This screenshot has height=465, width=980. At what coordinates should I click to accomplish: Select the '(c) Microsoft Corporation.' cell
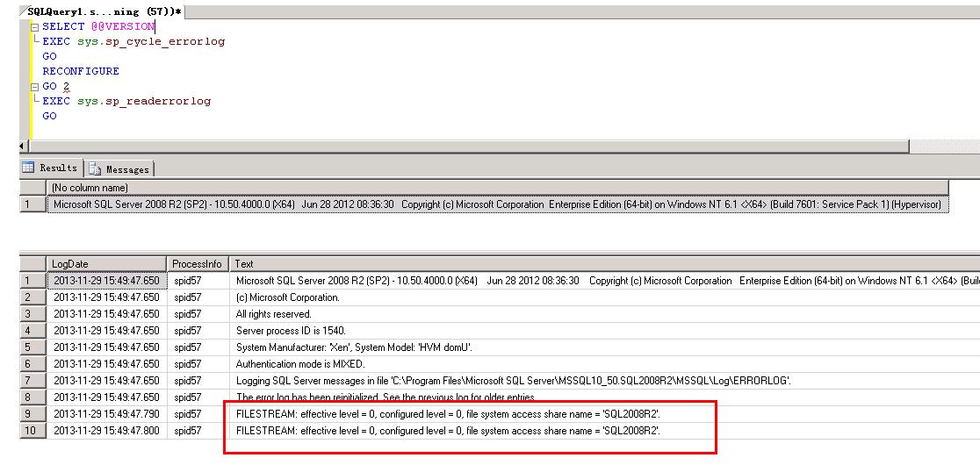coord(604,297)
